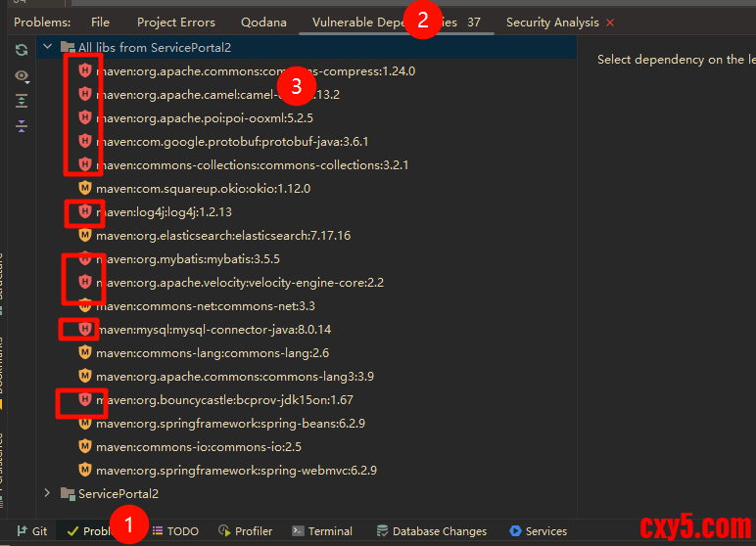
Task: Click the Expand All icon
Action: 22,101
